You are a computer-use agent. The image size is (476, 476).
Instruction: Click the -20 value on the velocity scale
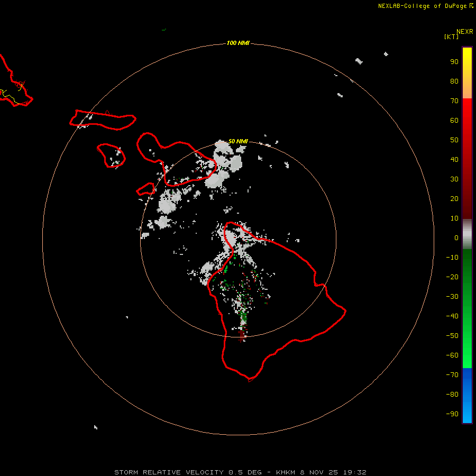[x=452, y=277]
